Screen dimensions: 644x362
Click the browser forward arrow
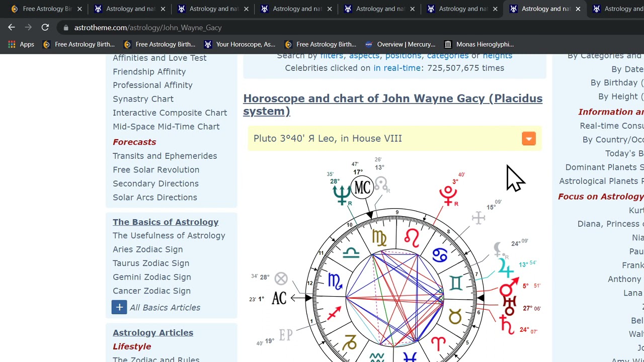click(28, 28)
